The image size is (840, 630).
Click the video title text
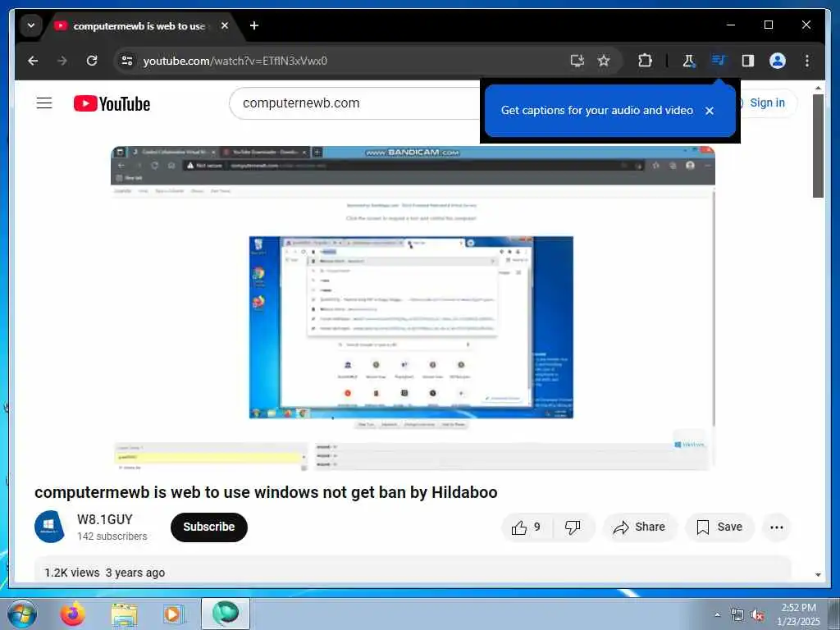(x=266, y=492)
